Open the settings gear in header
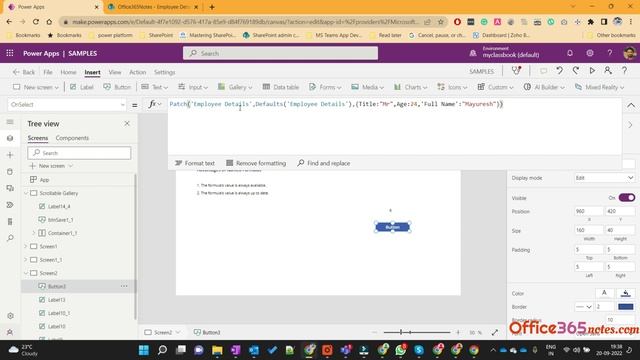 tap(590, 53)
